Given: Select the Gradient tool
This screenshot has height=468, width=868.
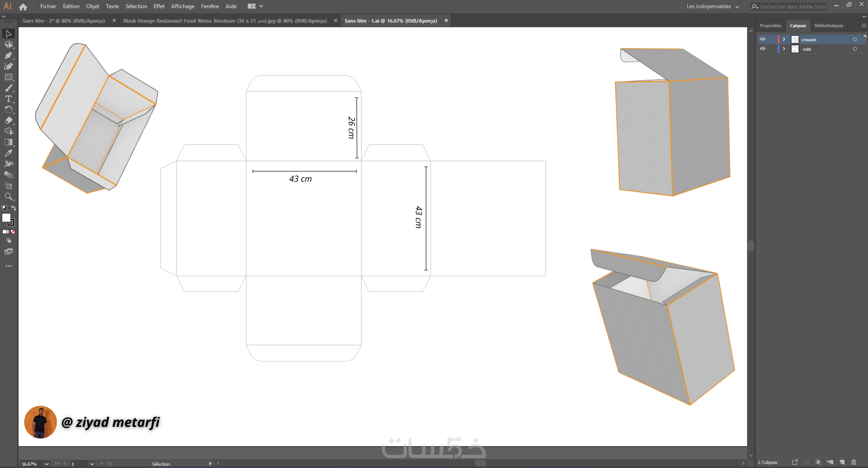Looking at the screenshot, I should click(x=8, y=142).
